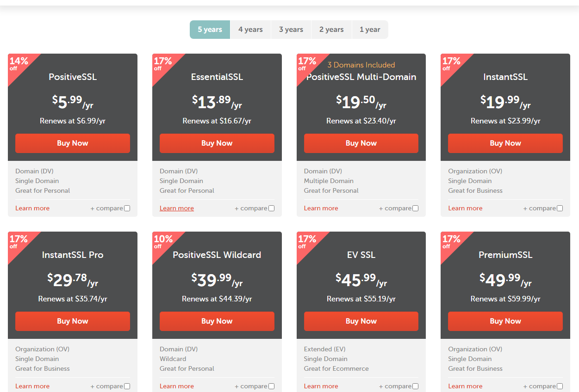Screen dimensions: 579x392
Task: Enable compare for EssentialSSL
Action: coord(272,208)
